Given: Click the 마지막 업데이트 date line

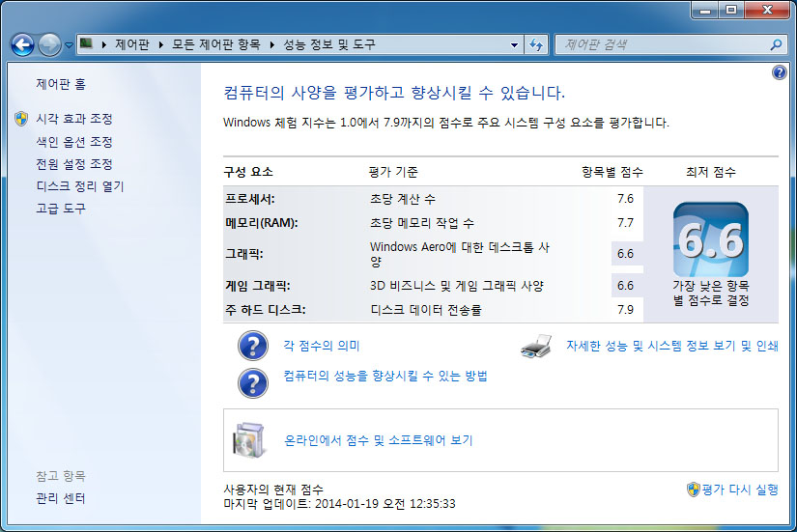Looking at the screenshot, I should pyautogui.click(x=339, y=504).
